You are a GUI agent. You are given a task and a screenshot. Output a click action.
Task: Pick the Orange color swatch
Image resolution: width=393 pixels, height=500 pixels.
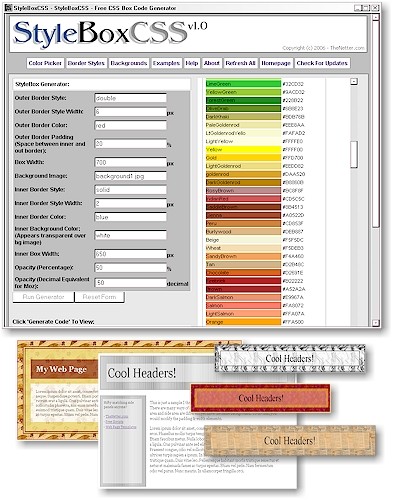tap(243, 322)
